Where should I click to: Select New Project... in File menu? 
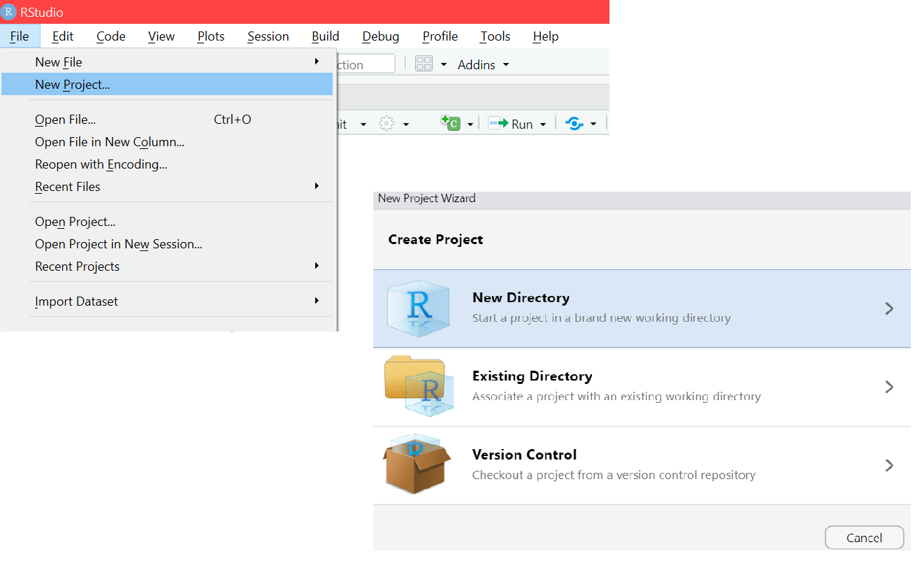[x=167, y=85]
